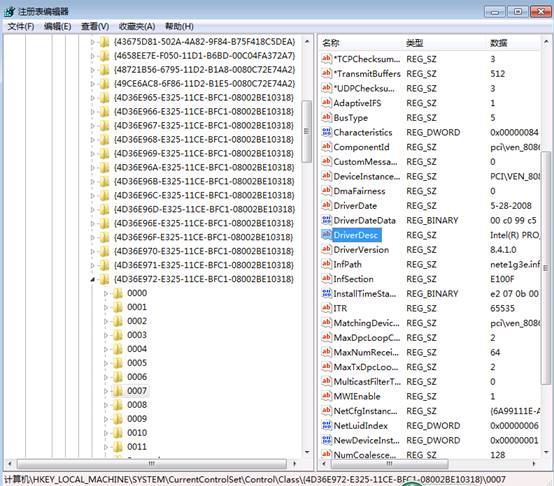Select the folder icon for key 0007
This screenshot has height=486, width=554.
pos(118,391)
